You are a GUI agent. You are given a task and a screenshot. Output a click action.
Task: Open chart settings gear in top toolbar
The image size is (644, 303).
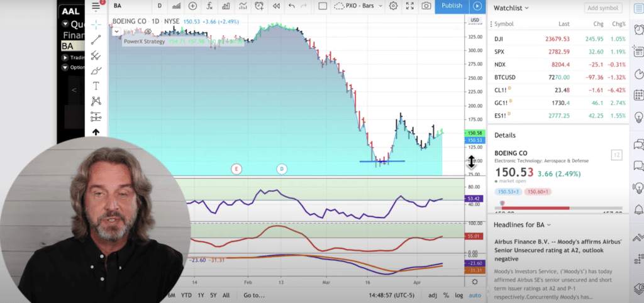(394, 6)
